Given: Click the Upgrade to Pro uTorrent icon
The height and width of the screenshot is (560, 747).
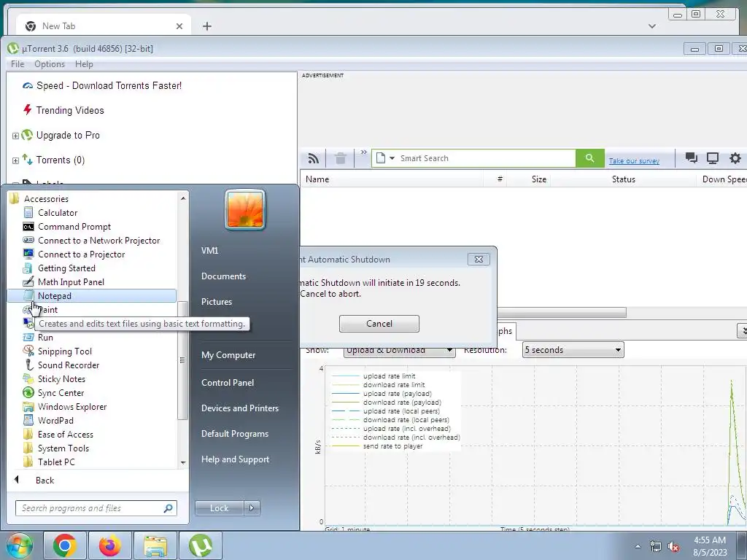Looking at the screenshot, I should click(x=27, y=135).
